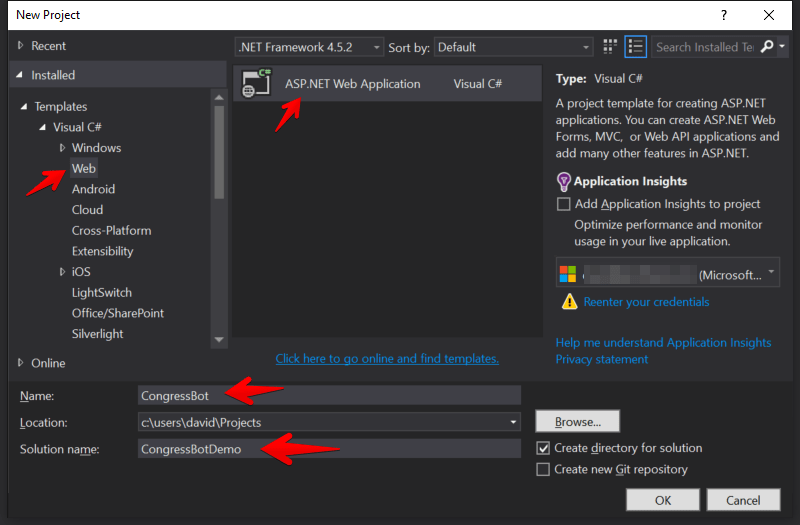Click OK to create the project
This screenshot has width=800, height=525.
coord(663,500)
